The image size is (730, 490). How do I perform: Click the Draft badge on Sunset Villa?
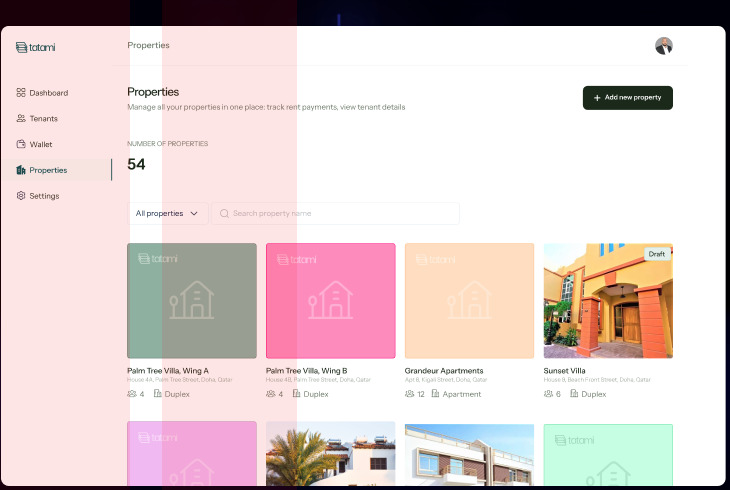coord(656,254)
